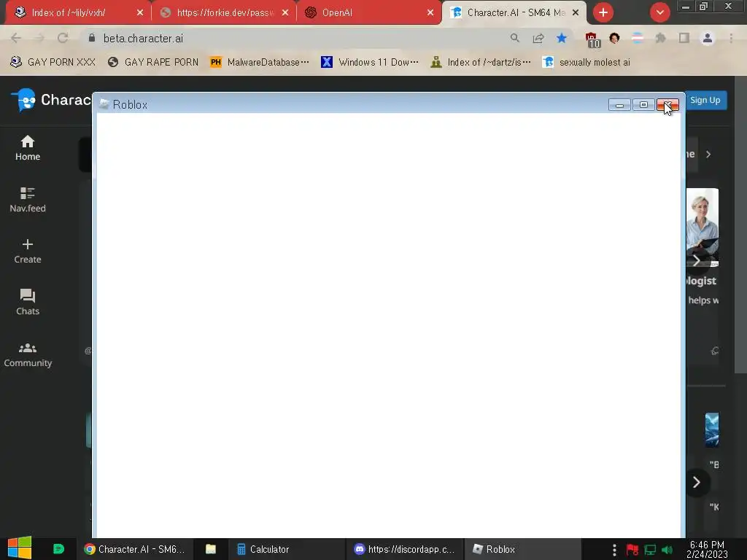Open Create in the sidebar

click(28, 252)
